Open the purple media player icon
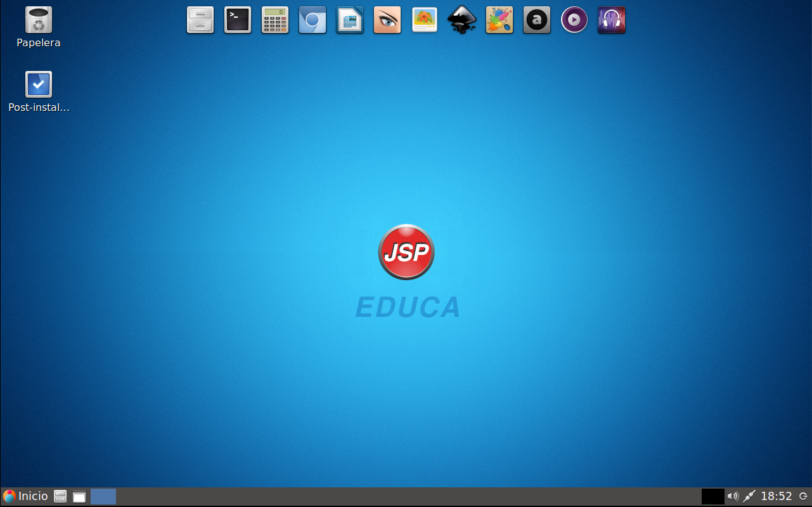 click(x=574, y=20)
